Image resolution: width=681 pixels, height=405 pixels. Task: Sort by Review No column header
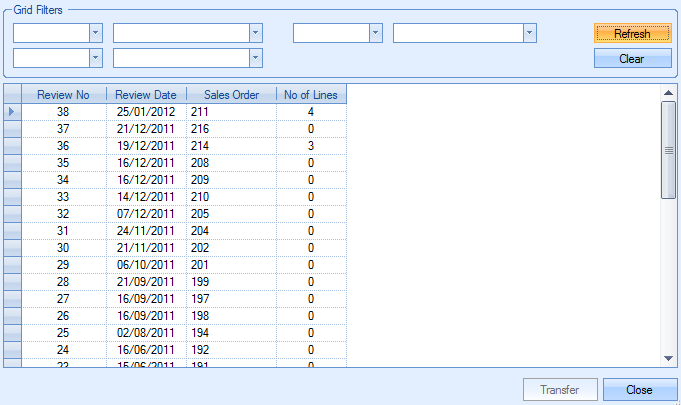tap(63, 95)
